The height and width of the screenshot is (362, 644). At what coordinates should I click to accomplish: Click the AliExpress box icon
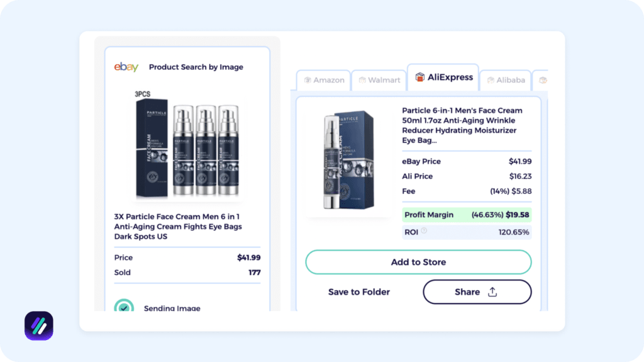(x=419, y=77)
